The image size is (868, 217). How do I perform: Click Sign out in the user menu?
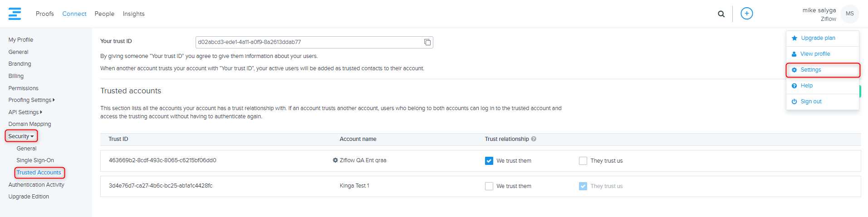(811, 101)
